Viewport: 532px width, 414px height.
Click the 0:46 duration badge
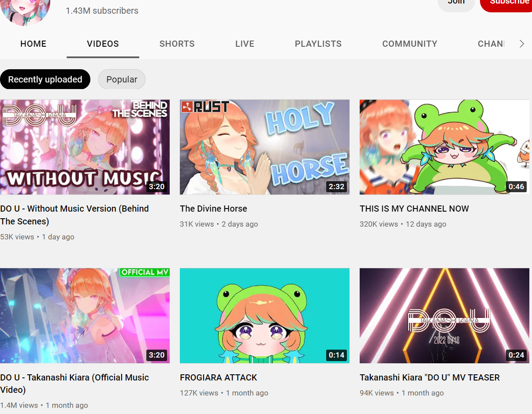point(516,186)
